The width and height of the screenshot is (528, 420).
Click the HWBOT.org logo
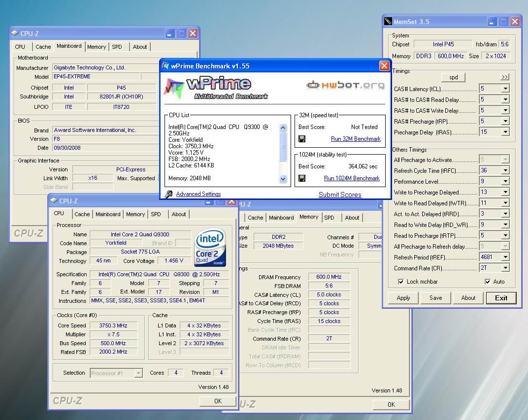click(345, 85)
